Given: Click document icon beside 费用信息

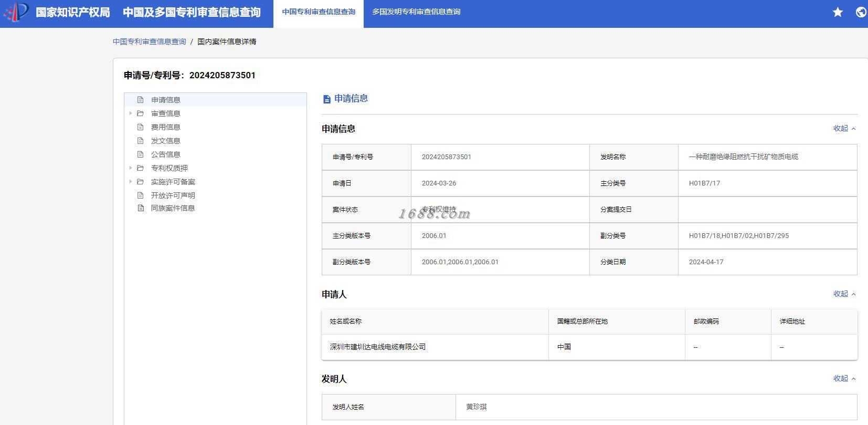Looking at the screenshot, I should pos(140,127).
